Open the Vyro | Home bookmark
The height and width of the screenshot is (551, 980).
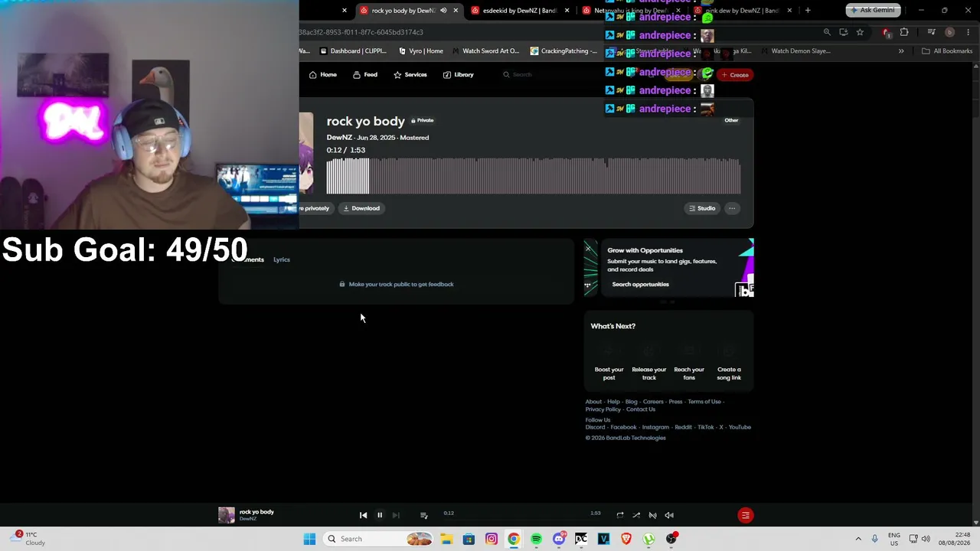(421, 51)
